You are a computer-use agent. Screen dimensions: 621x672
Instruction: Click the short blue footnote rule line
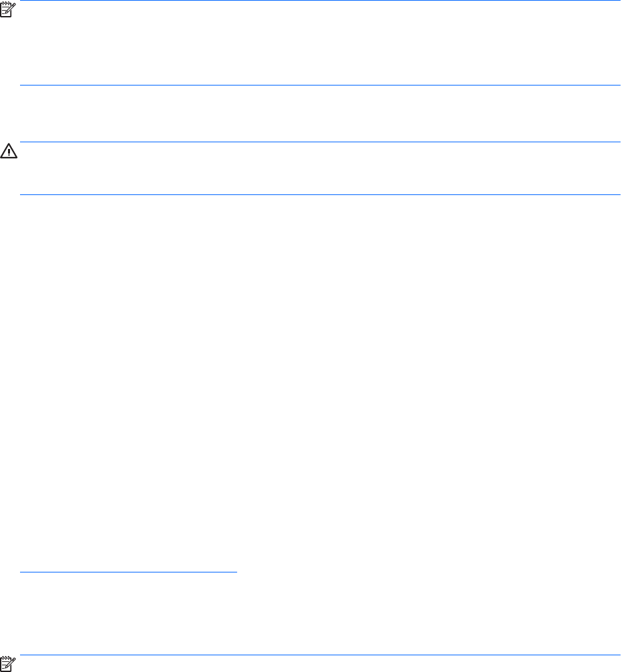128,572
